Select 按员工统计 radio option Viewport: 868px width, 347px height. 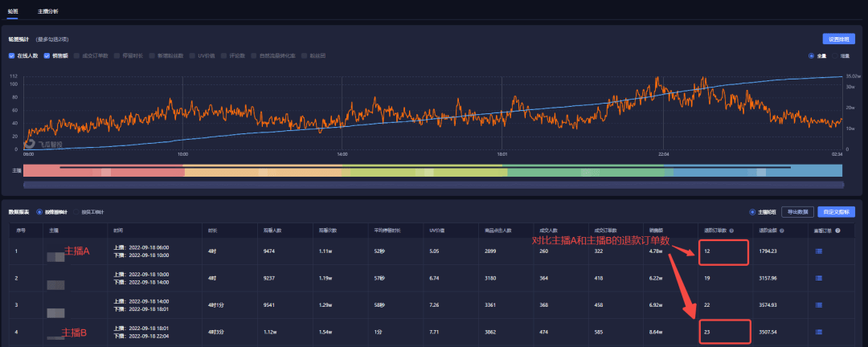pyautogui.click(x=76, y=212)
